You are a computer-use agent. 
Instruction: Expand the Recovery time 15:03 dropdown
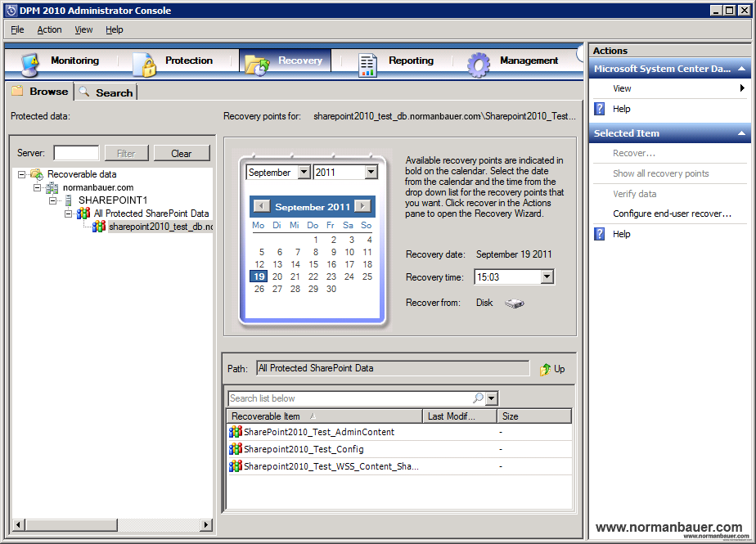[547, 277]
